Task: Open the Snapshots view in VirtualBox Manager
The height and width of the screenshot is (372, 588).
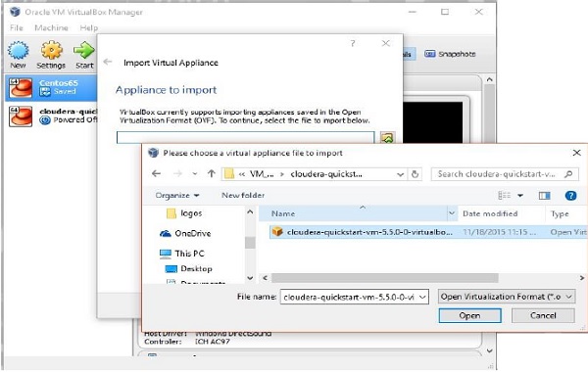Action: 450,54
